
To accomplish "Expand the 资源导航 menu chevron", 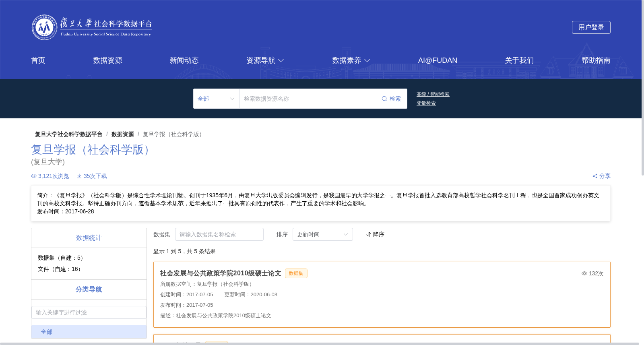I will pos(281,60).
